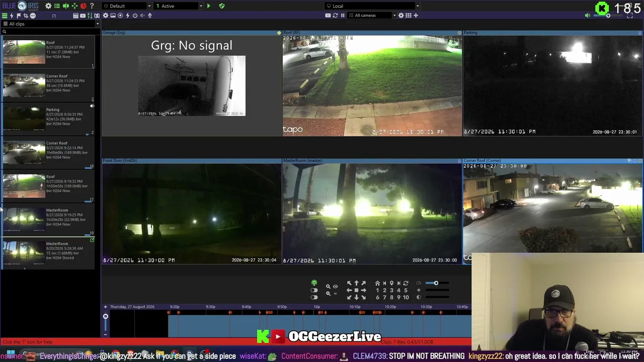Adjust the brightness slider in PTZ panel
644x362 pixels.
point(437,290)
